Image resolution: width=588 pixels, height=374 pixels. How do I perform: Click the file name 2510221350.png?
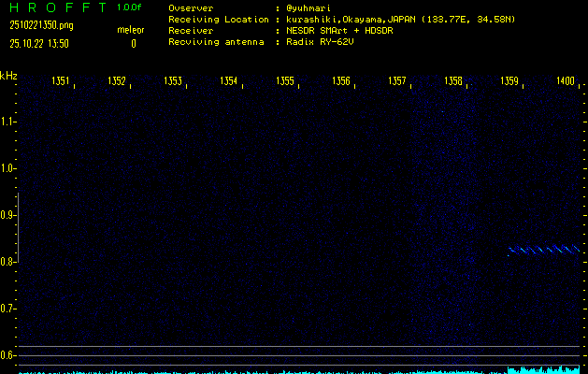point(42,25)
